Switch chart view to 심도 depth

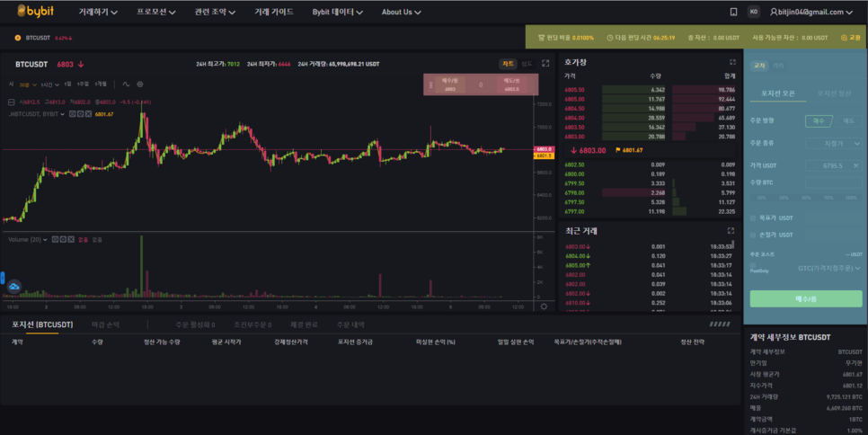[x=527, y=64]
